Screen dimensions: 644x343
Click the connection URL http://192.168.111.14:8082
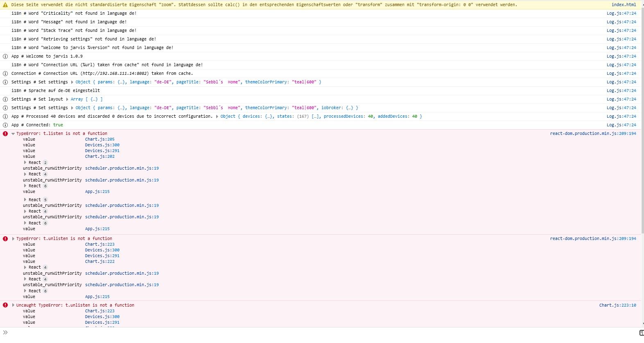(x=115, y=74)
